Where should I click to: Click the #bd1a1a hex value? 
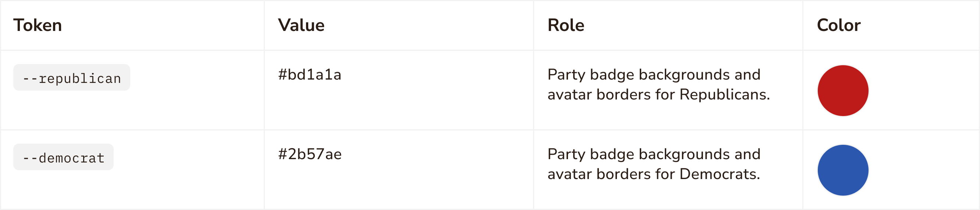point(310,75)
